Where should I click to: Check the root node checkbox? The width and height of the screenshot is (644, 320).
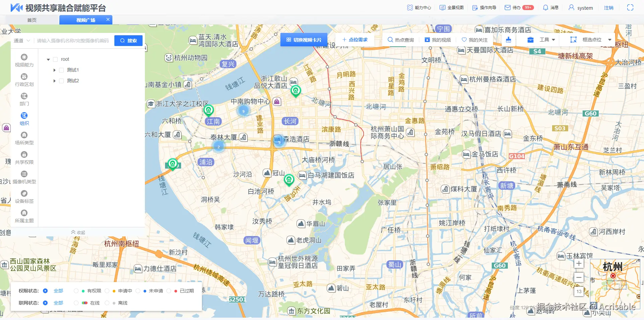pos(56,59)
